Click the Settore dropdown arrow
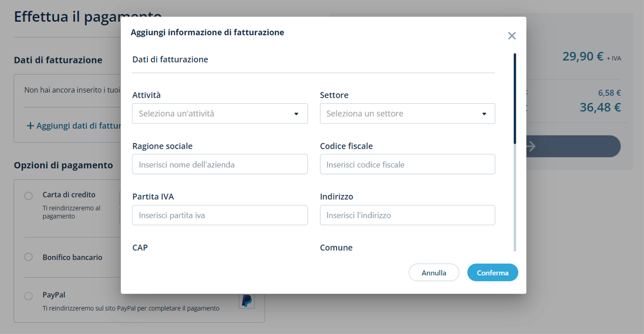This screenshot has width=644, height=334. click(x=484, y=114)
